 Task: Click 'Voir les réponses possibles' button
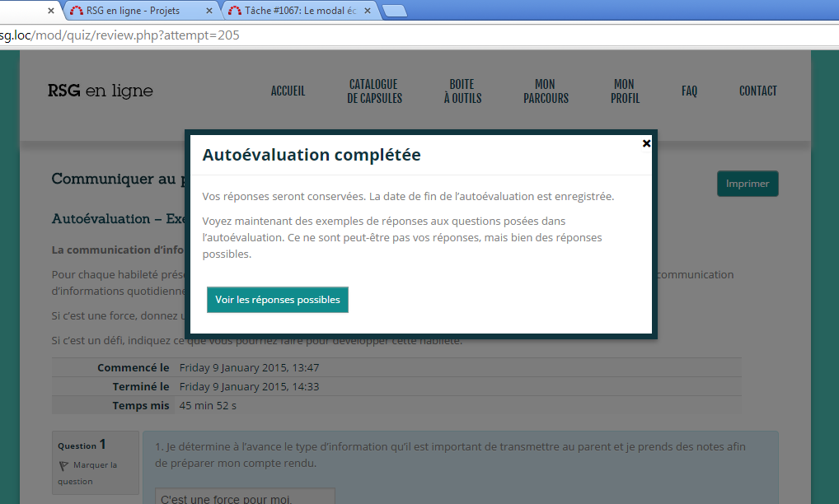pyautogui.click(x=278, y=300)
